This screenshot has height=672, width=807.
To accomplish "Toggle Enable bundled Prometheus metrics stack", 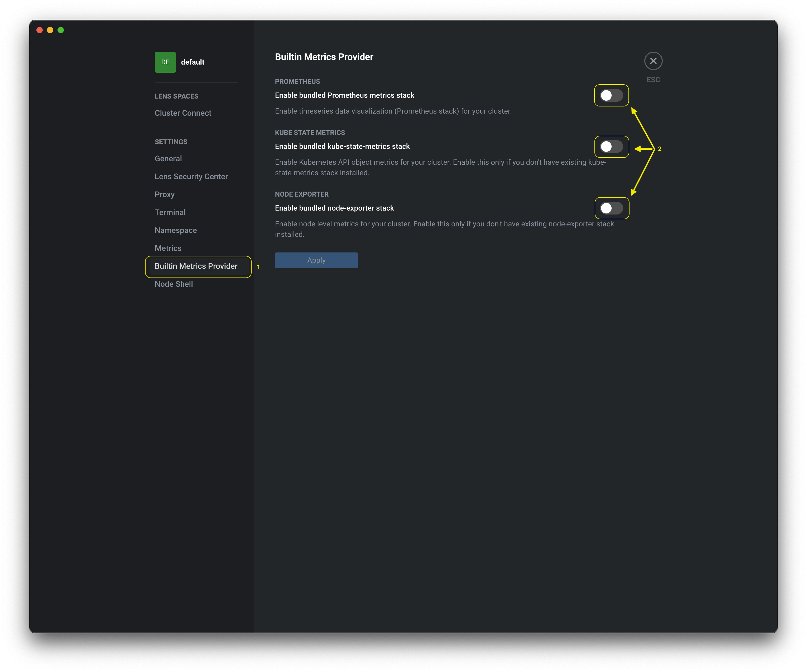I will tap(611, 95).
